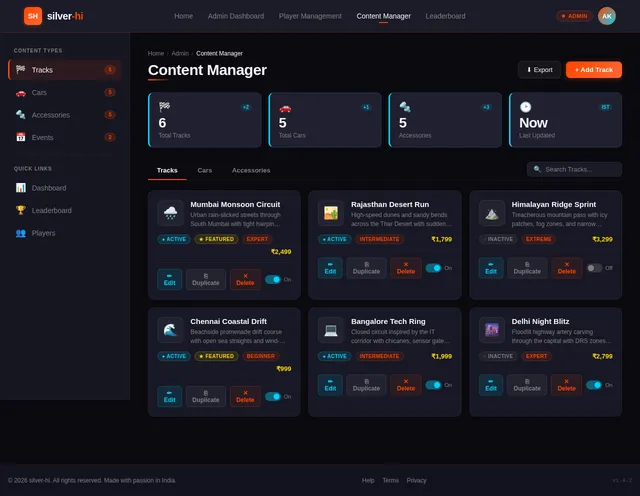Open the Players quick link icon

(x=20, y=233)
